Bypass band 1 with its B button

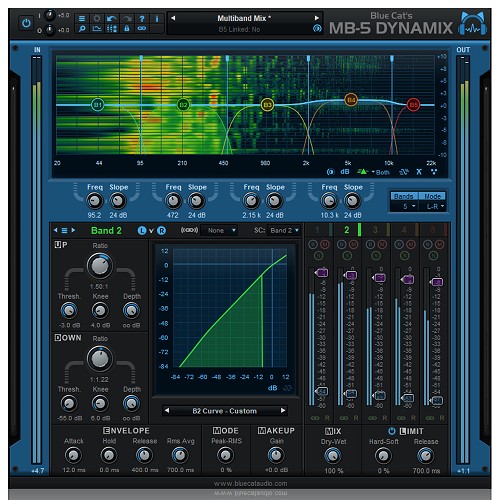pyautogui.click(x=313, y=245)
